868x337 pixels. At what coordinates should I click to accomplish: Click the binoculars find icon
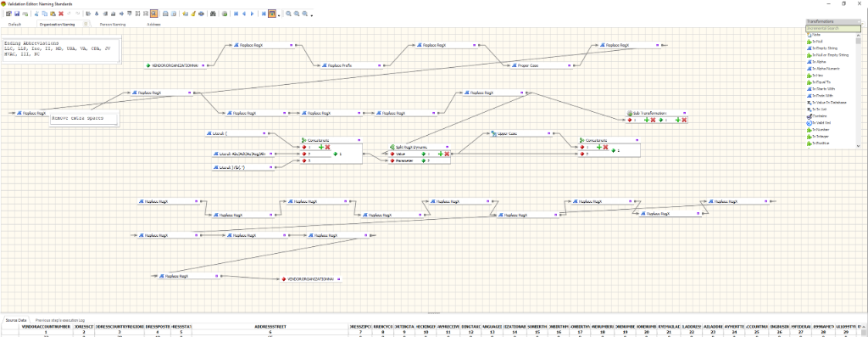[x=213, y=14]
